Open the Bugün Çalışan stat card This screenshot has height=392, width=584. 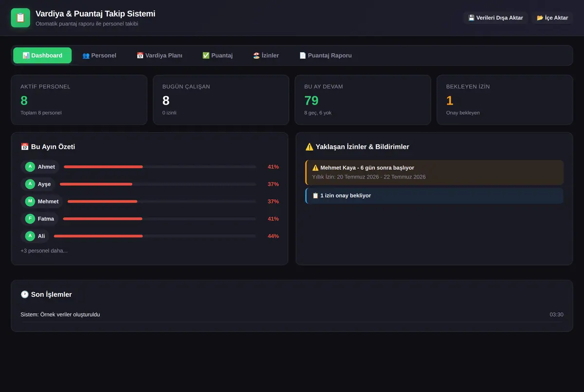coord(221,100)
